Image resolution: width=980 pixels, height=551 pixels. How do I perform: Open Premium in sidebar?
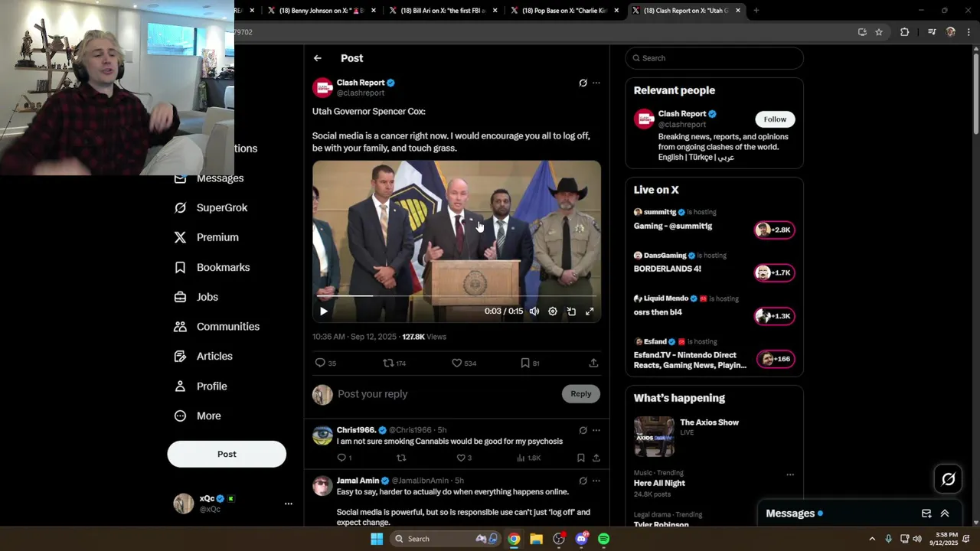[x=207, y=237]
